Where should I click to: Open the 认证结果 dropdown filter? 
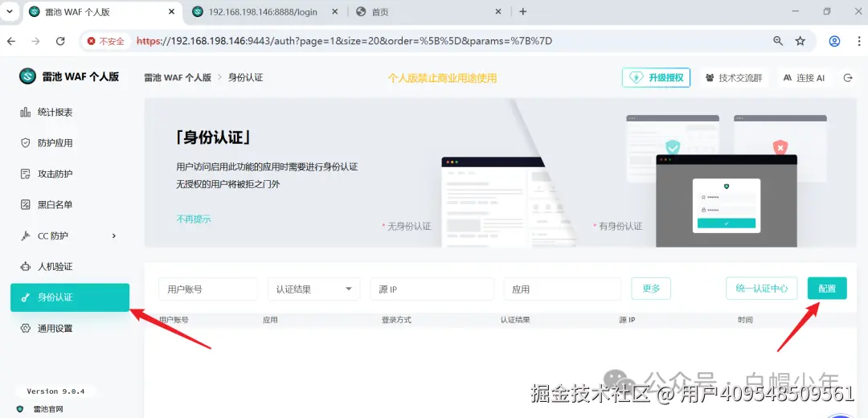click(314, 289)
